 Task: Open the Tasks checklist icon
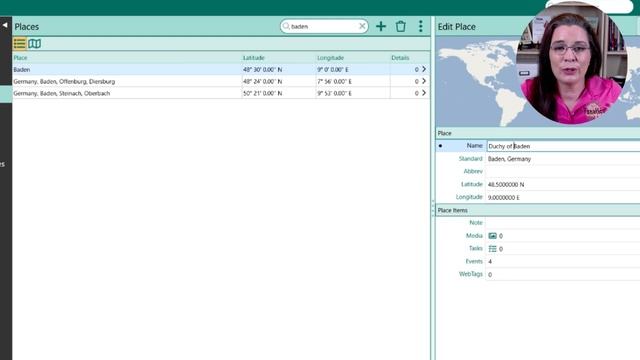click(493, 249)
